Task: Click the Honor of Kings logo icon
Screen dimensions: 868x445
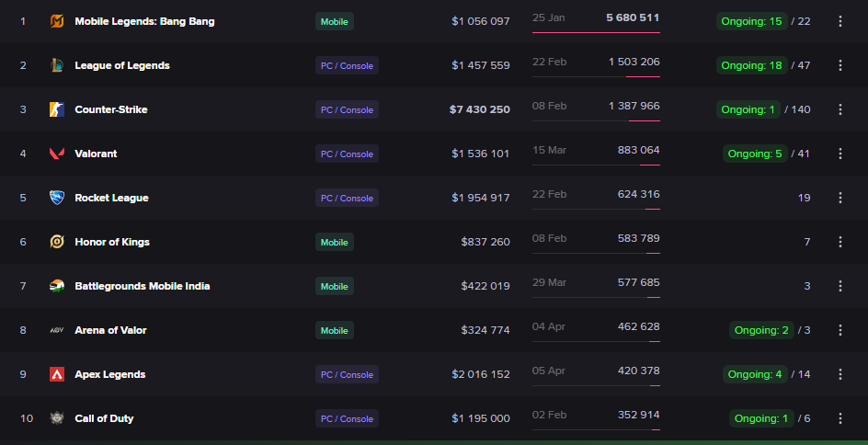Action: 56,242
